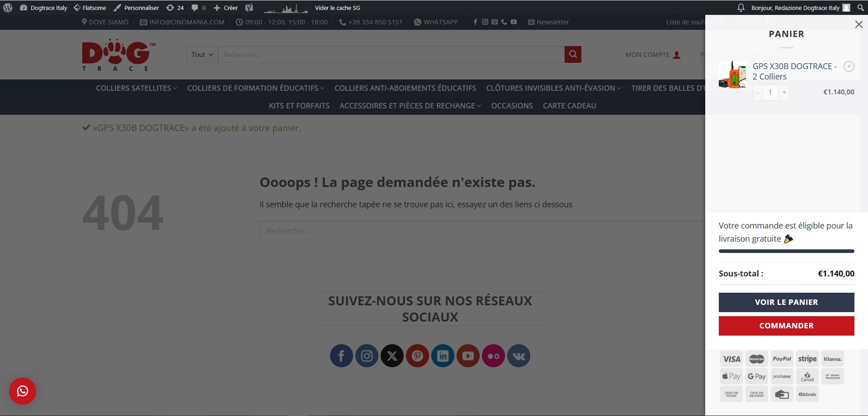Click the INFO@CINOMANIA.COM email link

[182, 22]
